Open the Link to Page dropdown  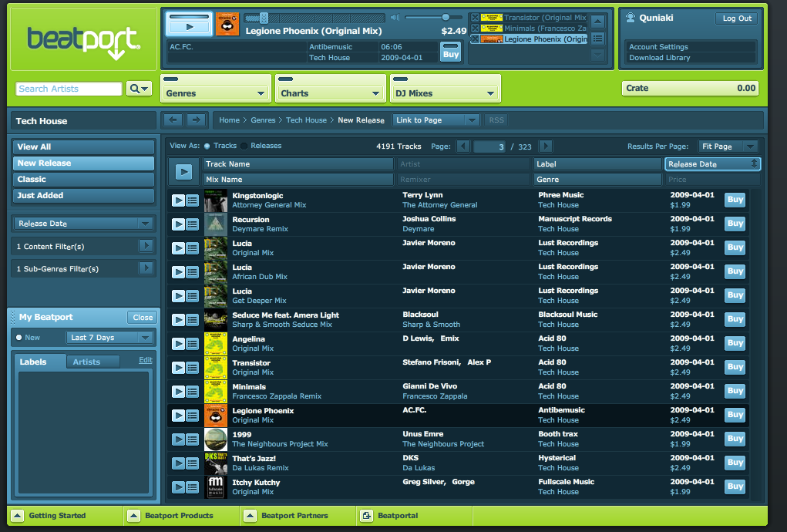click(436, 120)
